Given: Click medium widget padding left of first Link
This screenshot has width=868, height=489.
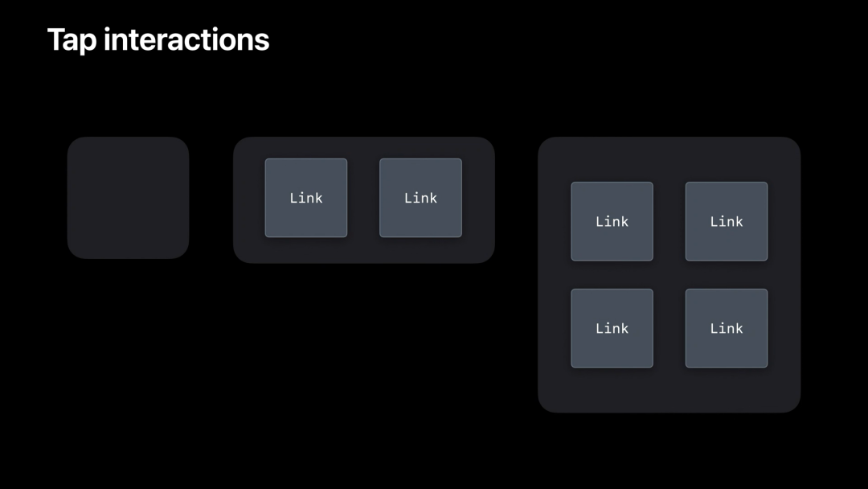Looking at the screenshot, I should (x=249, y=199).
